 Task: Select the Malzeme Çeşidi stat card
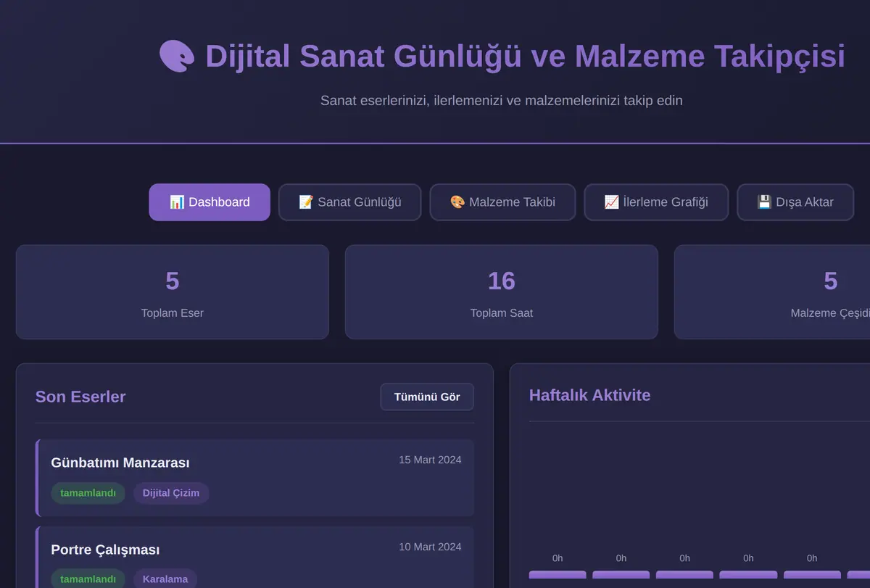[x=772, y=292]
